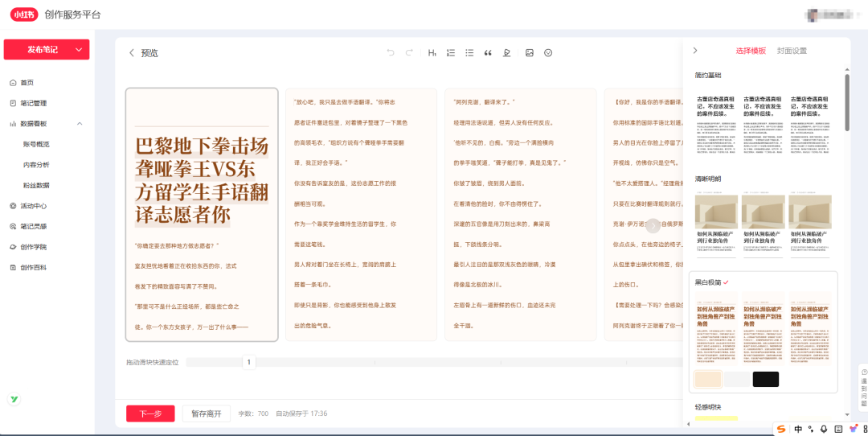Insert a bulleted list
Viewport: 868px width, 436px height.
pyautogui.click(x=469, y=53)
